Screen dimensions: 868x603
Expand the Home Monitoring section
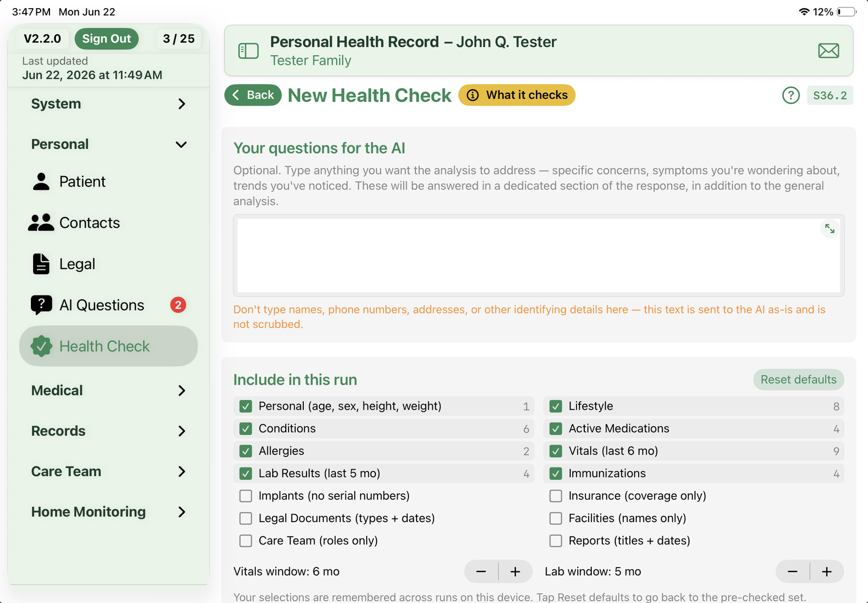point(108,512)
